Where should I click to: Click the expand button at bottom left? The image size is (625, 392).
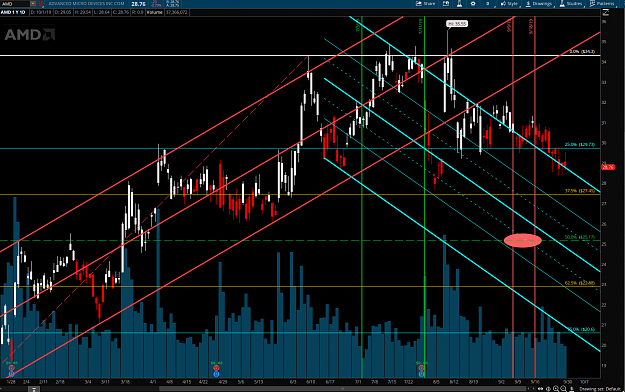tap(34, 389)
